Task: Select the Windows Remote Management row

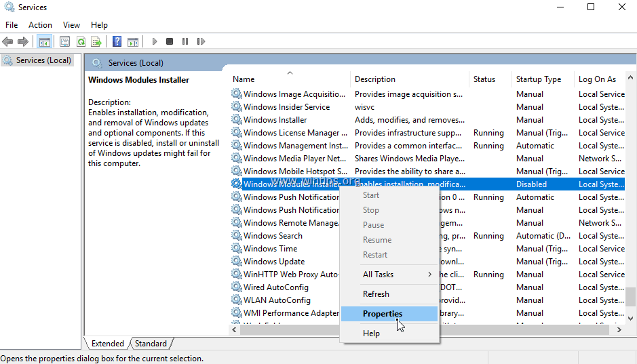Action: [x=427, y=223]
